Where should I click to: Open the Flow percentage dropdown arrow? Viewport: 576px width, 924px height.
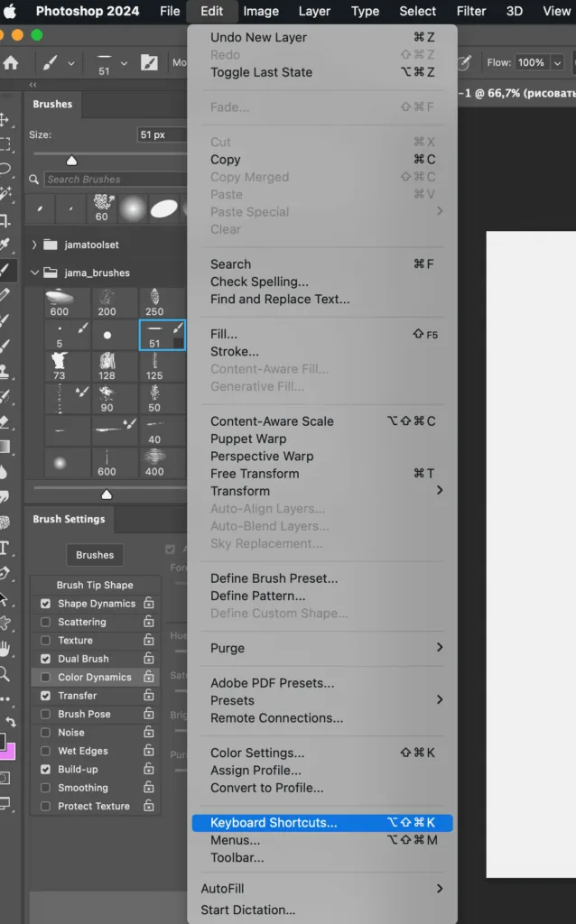tap(557, 62)
